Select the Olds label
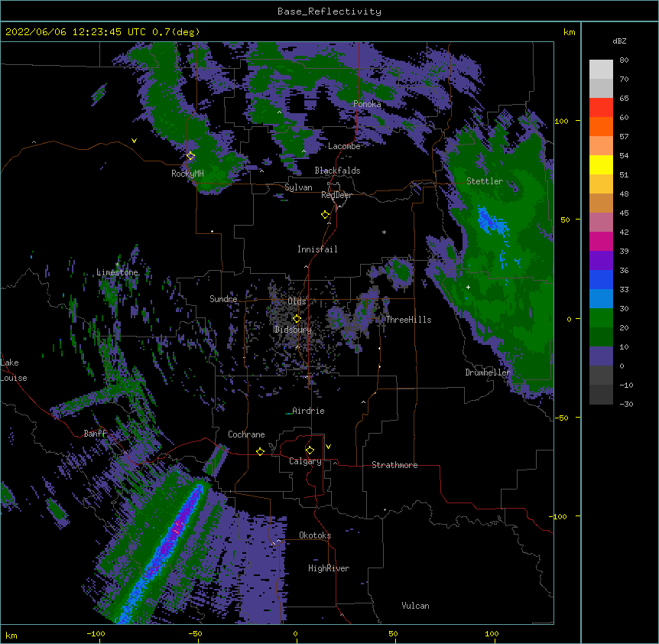Viewport: 659px width, 644px height. (x=297, y=301)
